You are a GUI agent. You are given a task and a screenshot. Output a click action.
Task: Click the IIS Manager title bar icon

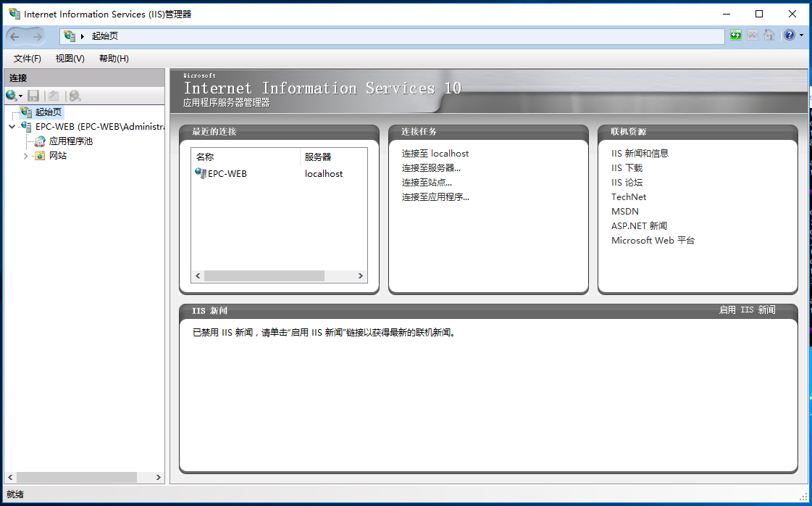(x=14, y=14)
